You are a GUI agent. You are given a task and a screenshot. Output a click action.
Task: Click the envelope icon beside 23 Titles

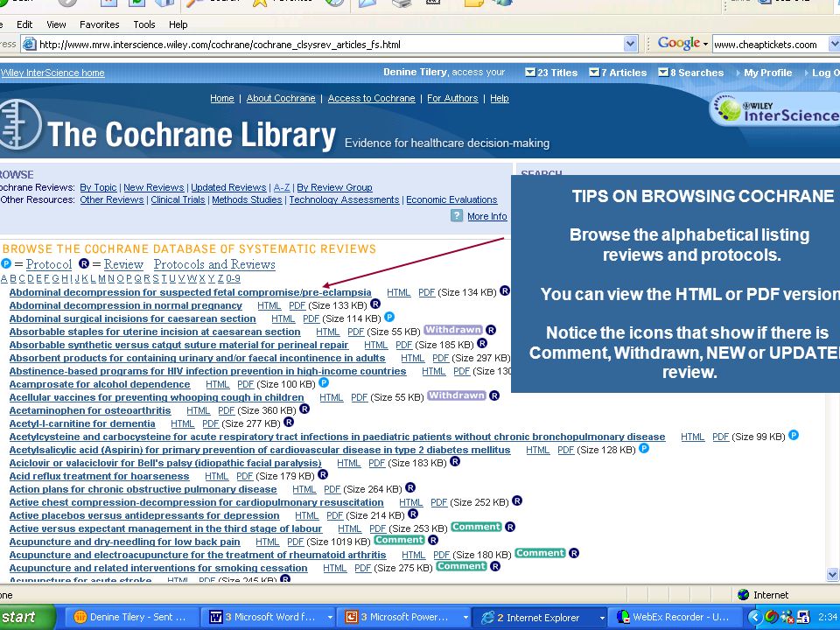(x=530, y=73)
